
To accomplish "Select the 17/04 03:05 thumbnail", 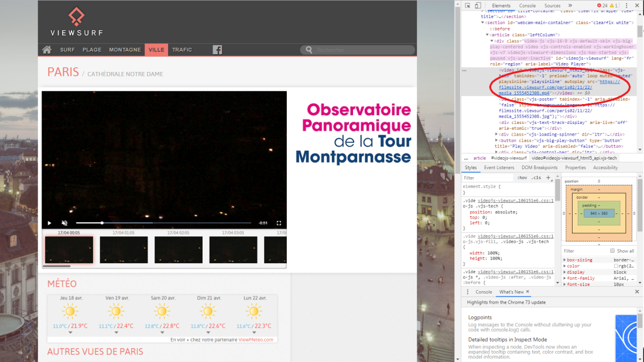I will pyautogui.click(x=233, y=250).
